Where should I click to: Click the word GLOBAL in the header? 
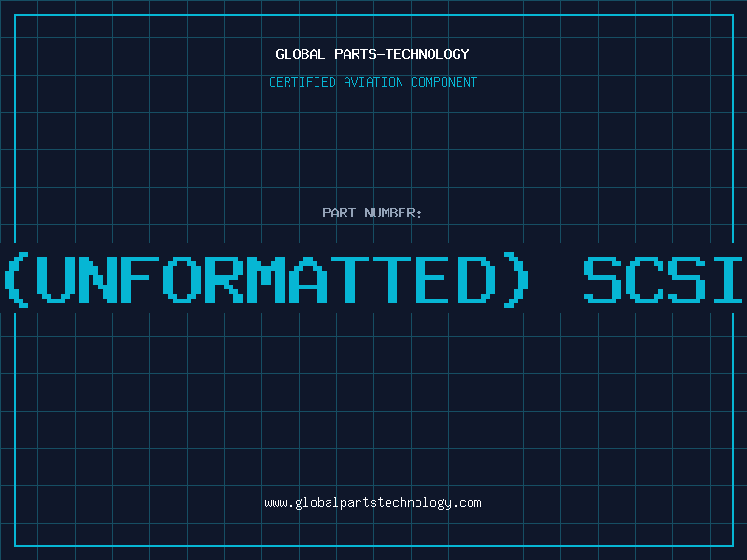click(301, 54)
